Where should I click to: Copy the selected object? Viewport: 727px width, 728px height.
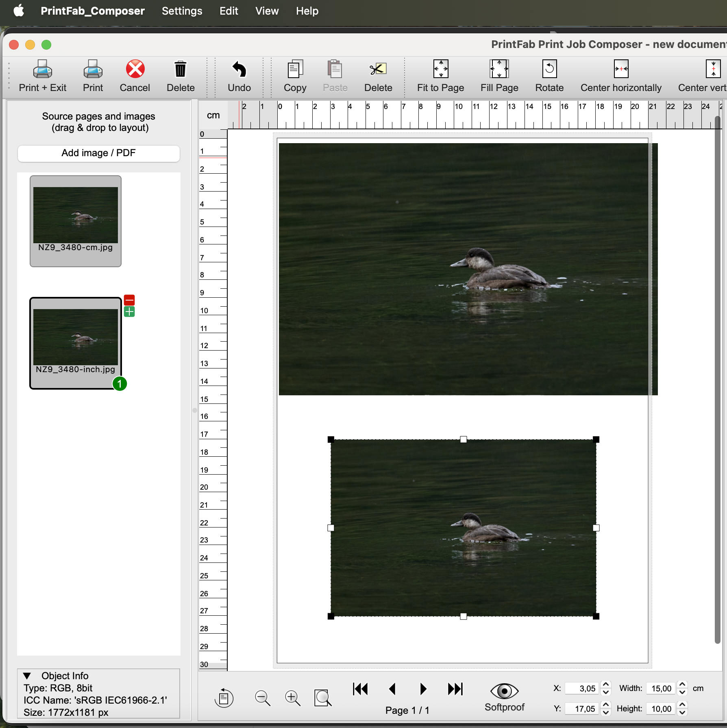(x=295, y=76)
